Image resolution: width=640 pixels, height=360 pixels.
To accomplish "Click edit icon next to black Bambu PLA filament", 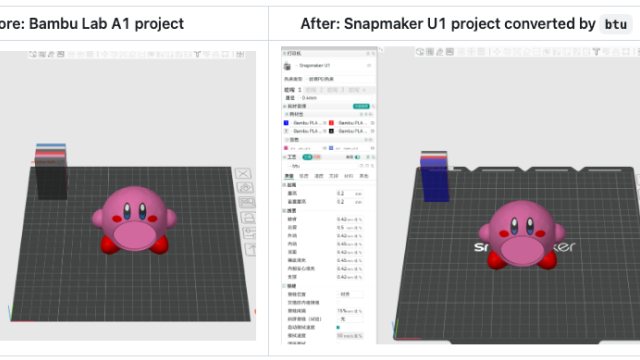I will [x=372, y=131].
